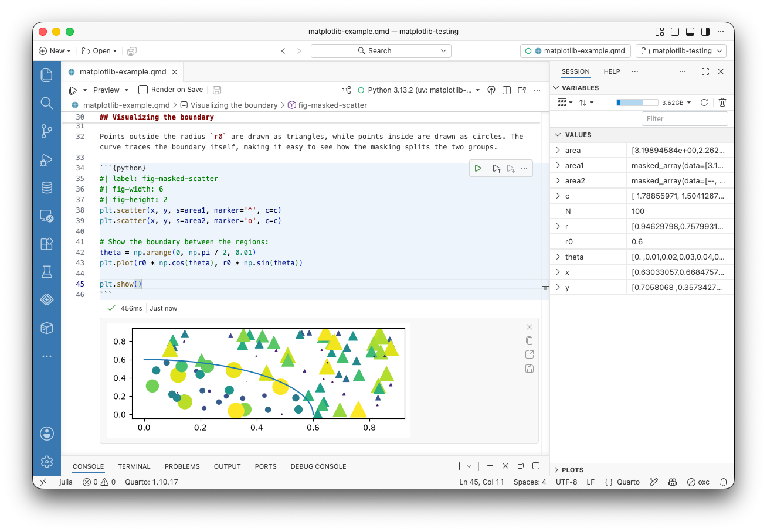Run the current Python cell
This screenshot has height=532, width=767.
[x=478, y=168]
